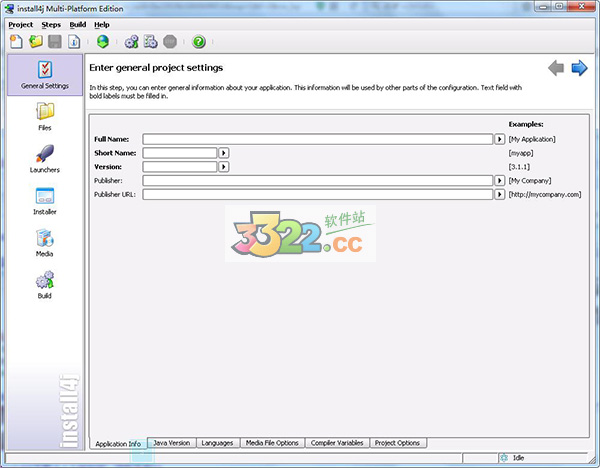Screen dimensions: 600x468
Task: Select General Settings in the sidebar
Action: click(x=45, y=75)
